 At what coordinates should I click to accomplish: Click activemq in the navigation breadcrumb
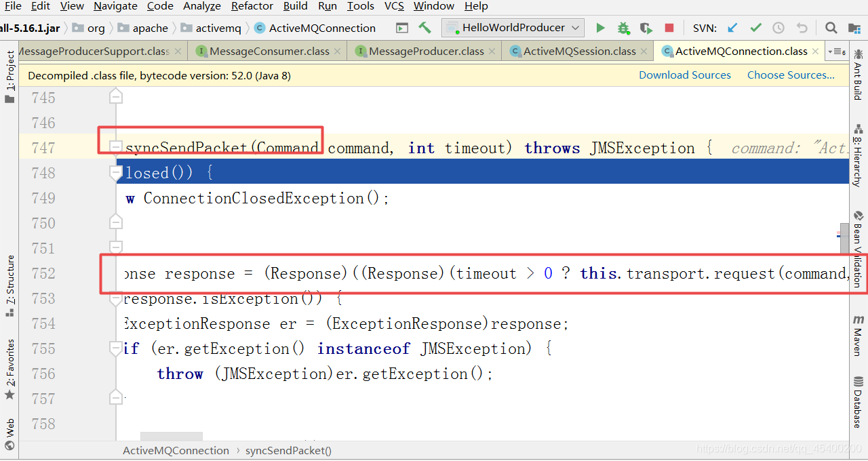[x=211, y=28]
